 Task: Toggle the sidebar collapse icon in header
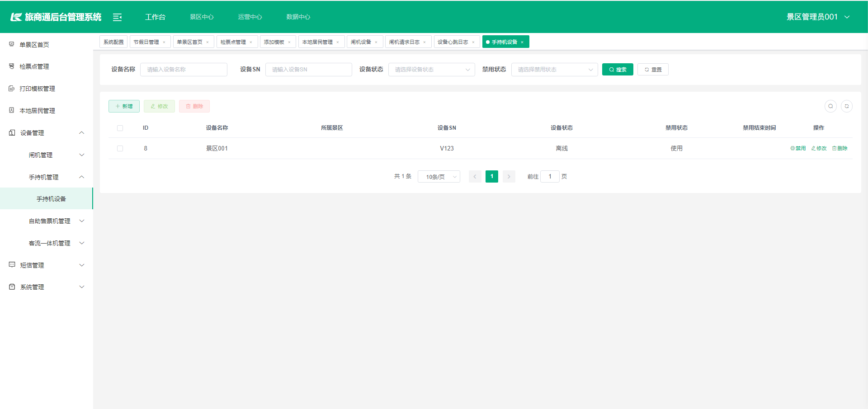[117, 17]
